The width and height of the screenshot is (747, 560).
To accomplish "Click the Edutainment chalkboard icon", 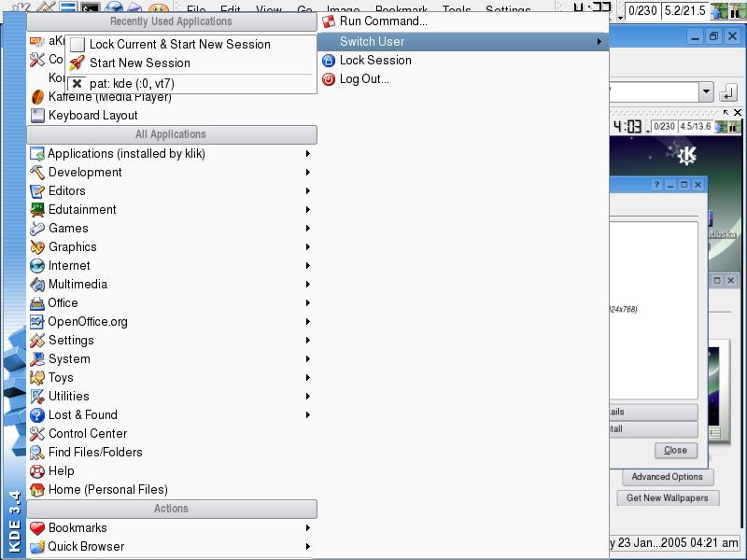I will click(37, 209).
